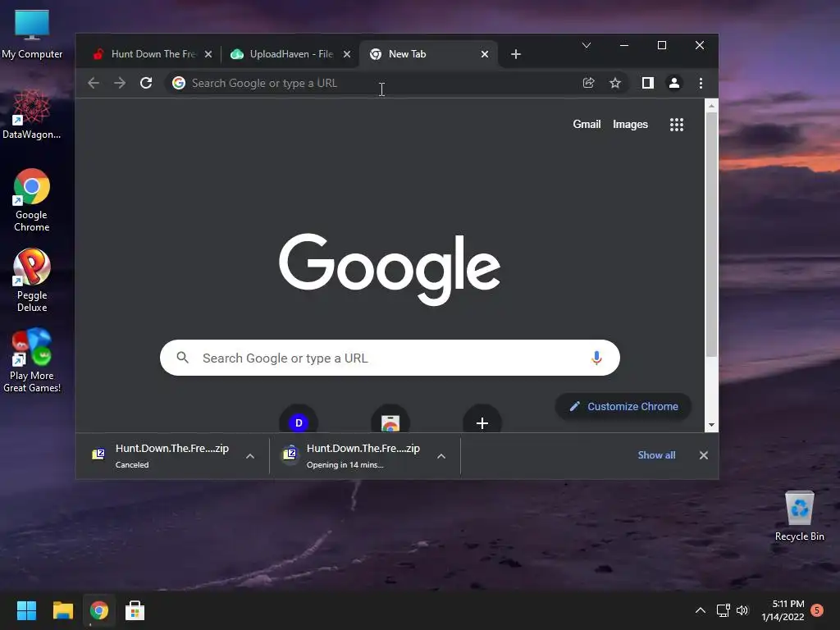
Task: Click the Chrome taskbar icon
Action: coord(99,610)
